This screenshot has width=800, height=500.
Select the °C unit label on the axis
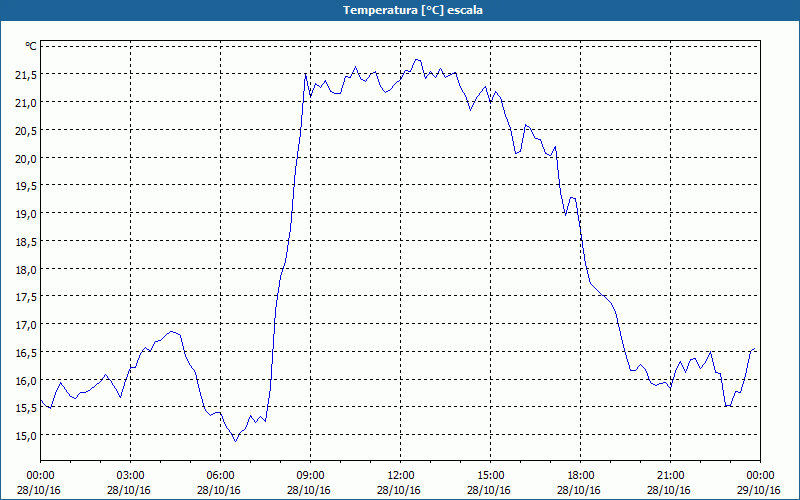[x=31, y=46]
